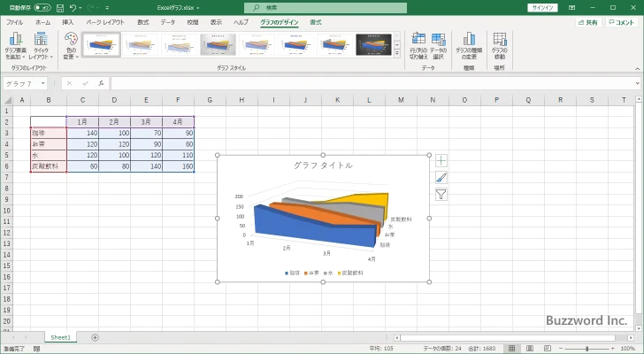Open the Format tab

coord(316,22)
